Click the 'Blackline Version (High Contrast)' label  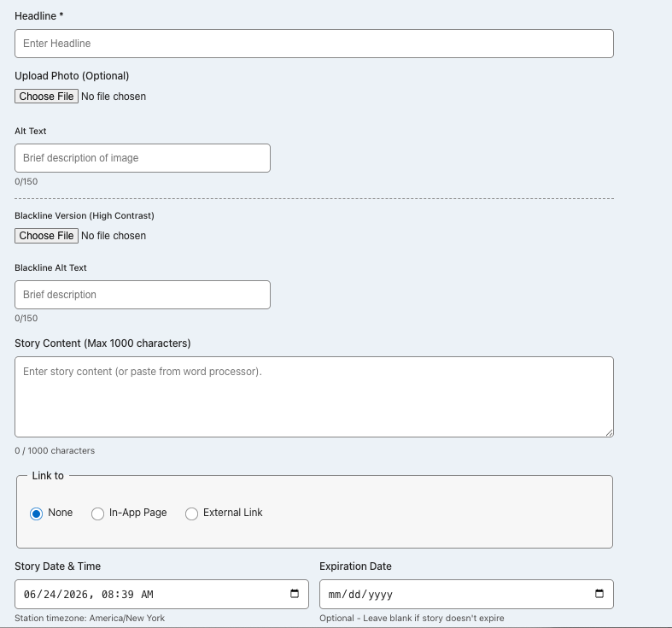(x=85, y=215)
